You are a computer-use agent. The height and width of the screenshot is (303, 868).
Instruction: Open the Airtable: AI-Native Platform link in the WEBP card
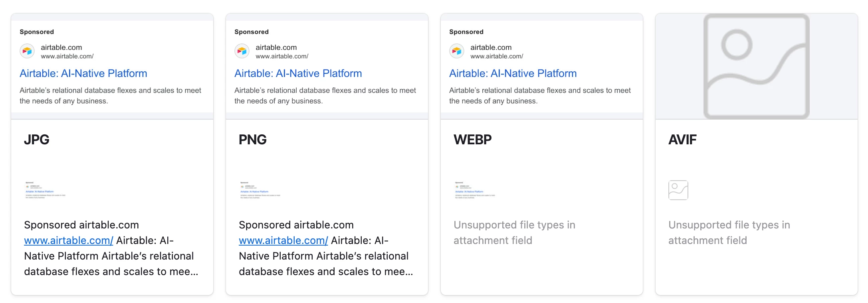point(513,73)
